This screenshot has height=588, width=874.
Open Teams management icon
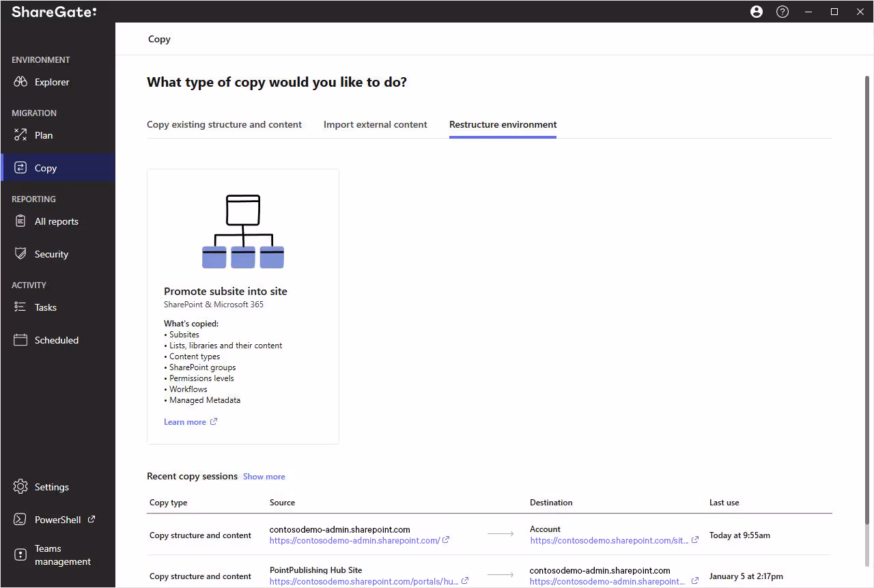click(x=20, y=555)
